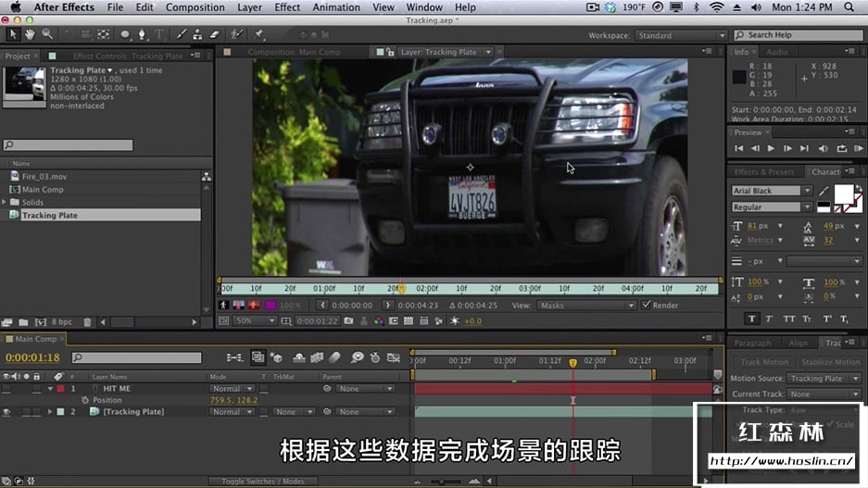This screenshot has height=488, width=868.
Task: Open the View Masks dropdown
Action: coord(586,306)
